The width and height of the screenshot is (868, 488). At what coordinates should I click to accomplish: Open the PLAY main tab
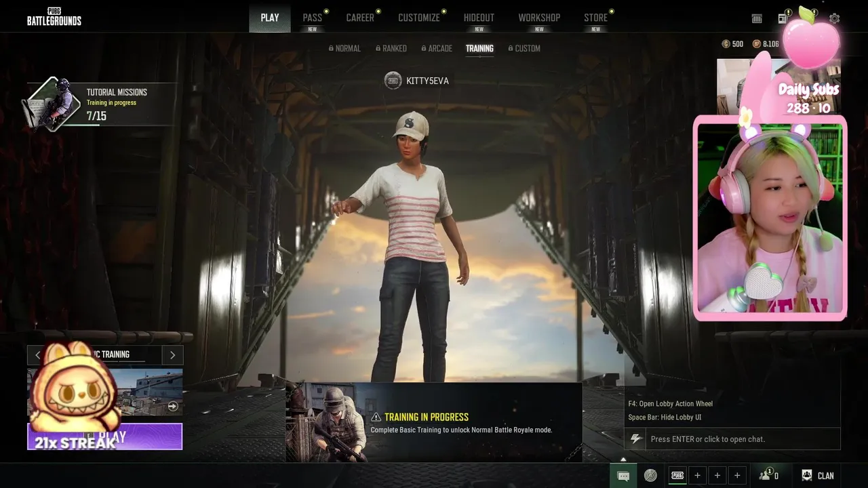pyautogui.click(x=270, y=18)
